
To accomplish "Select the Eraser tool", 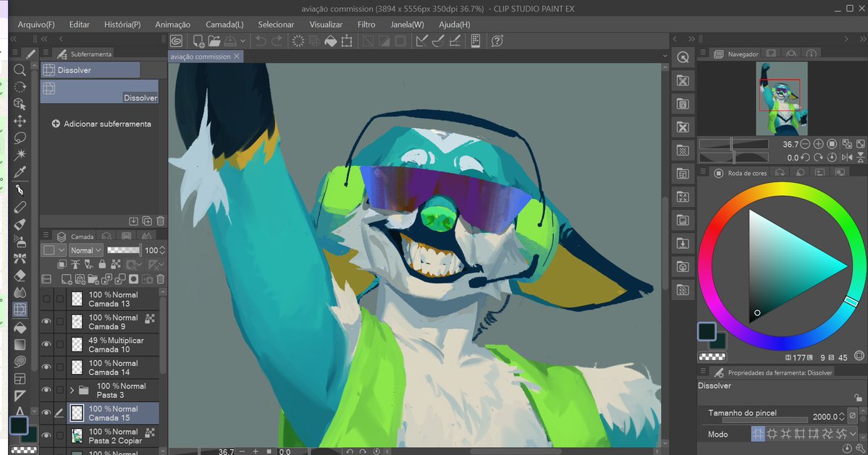I will pyautogui.click(x=20, y=276).
